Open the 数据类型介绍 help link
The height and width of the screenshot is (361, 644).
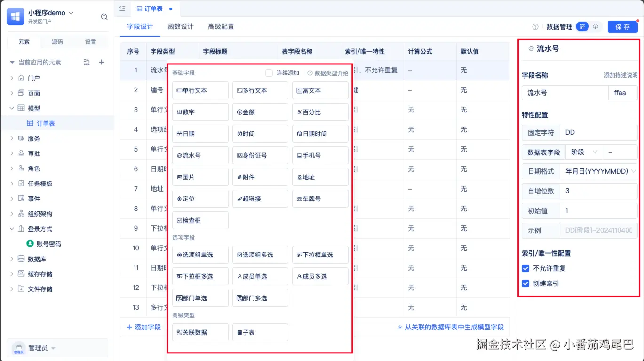pyautogui.click(x=328, y=73)
